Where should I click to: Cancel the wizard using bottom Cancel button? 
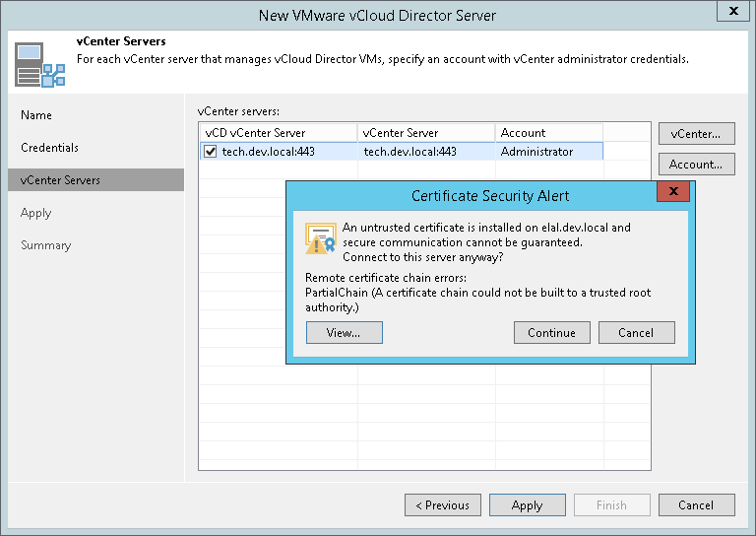[696, 505]
